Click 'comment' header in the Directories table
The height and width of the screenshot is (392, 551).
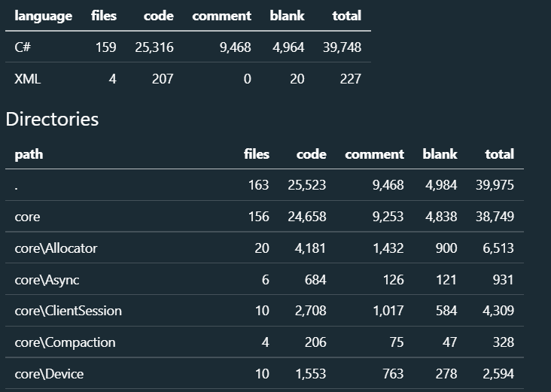pyautogui.click(x=374, y=154)
